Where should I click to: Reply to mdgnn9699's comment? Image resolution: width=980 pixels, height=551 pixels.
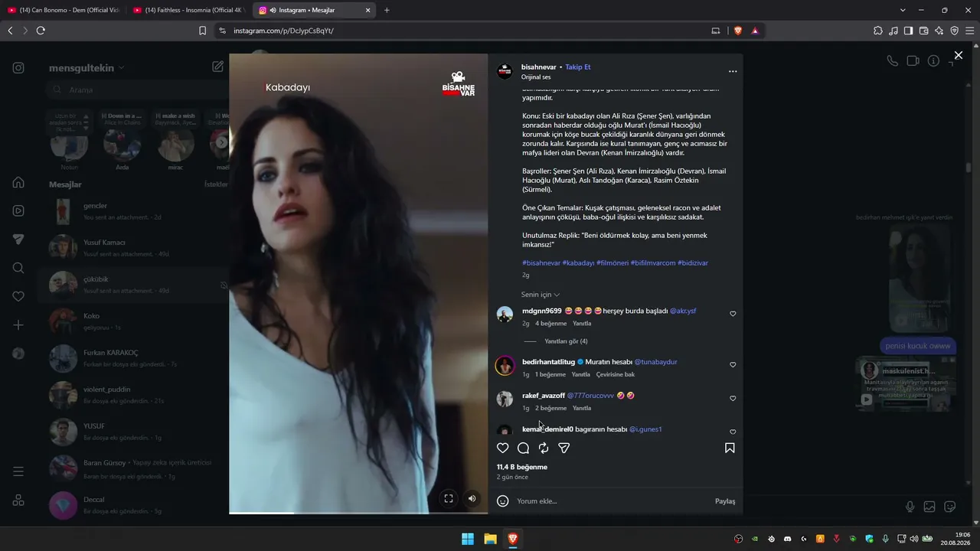[582, 324]
